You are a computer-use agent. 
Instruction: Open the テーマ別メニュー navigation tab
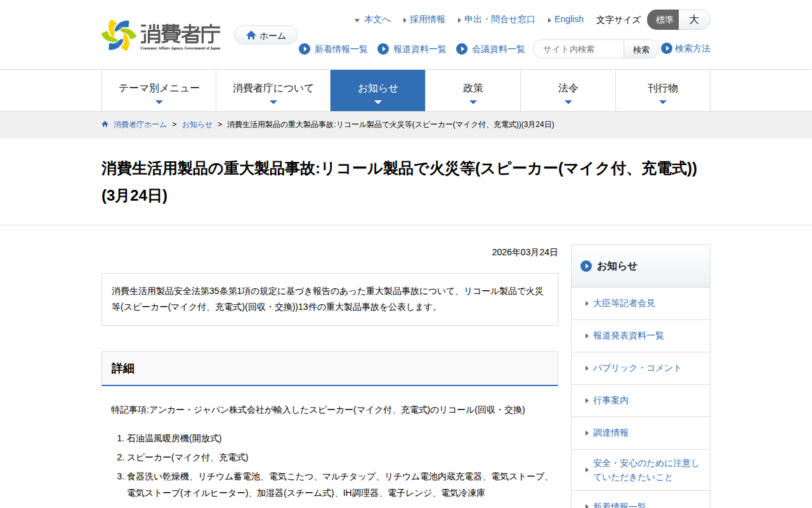click(x=159, y=90)
